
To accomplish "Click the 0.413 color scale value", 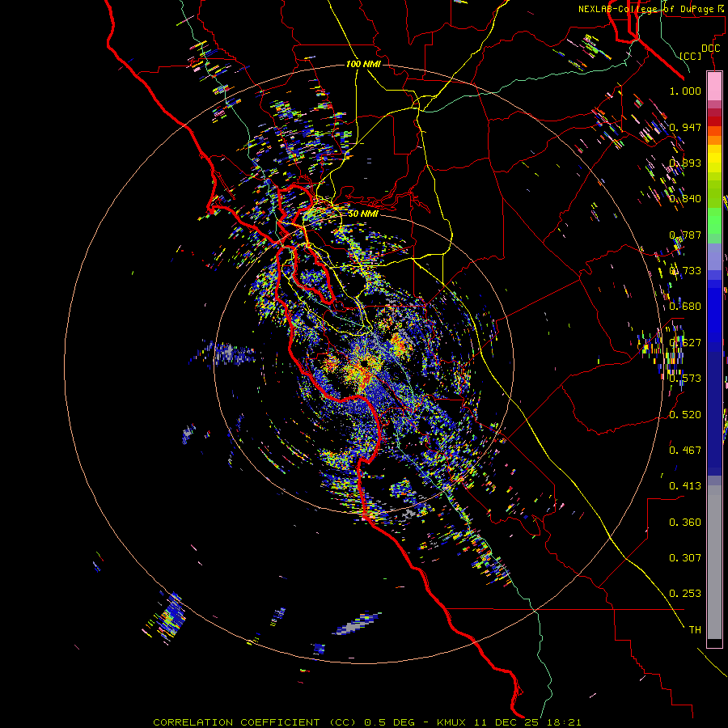I will point(685,485).
